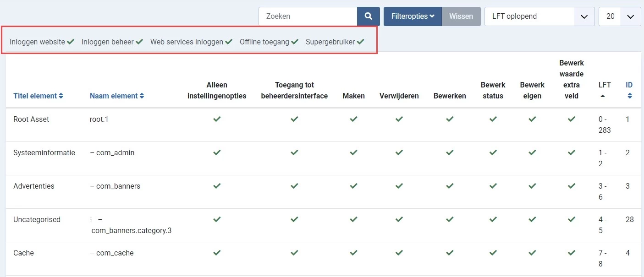Open the Filteropties dropdown
The image size is (644, 277).
click(x=413, y=16)
